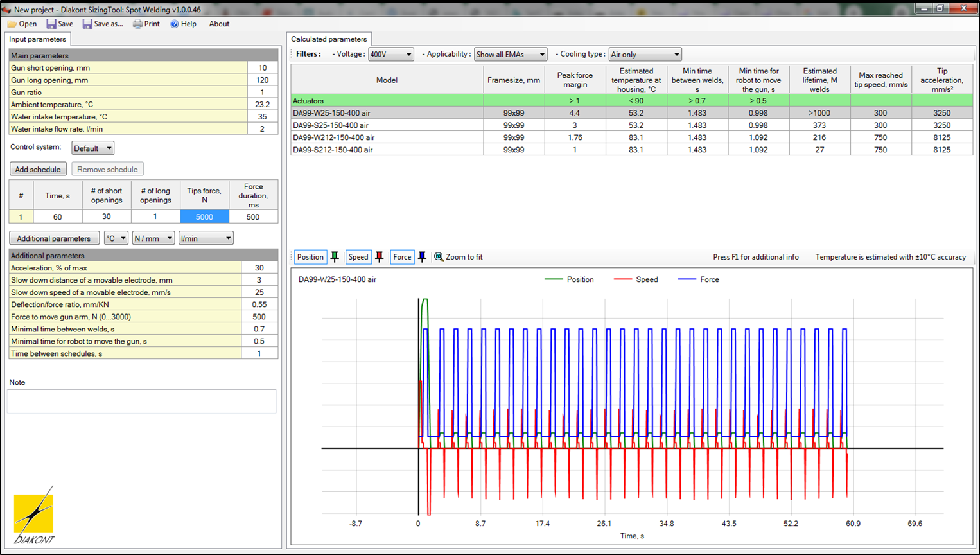This screenshot has width=980, height=555.
Task: Switch to the Calculated parameters tab
Action: (x=329, y=39)
